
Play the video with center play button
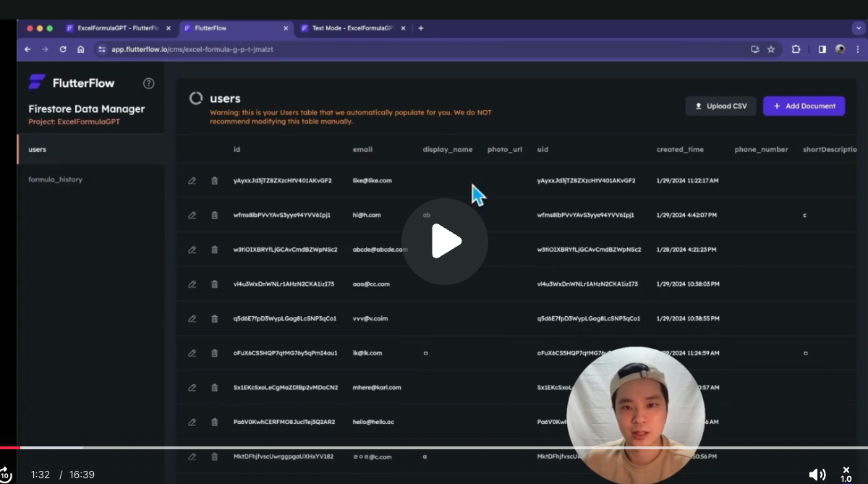tap(445, 242)
